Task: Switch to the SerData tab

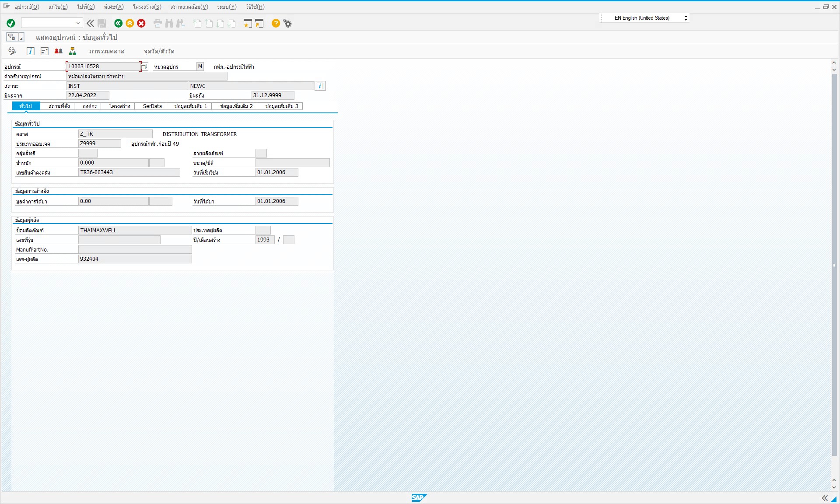Action: pos(152,106)
